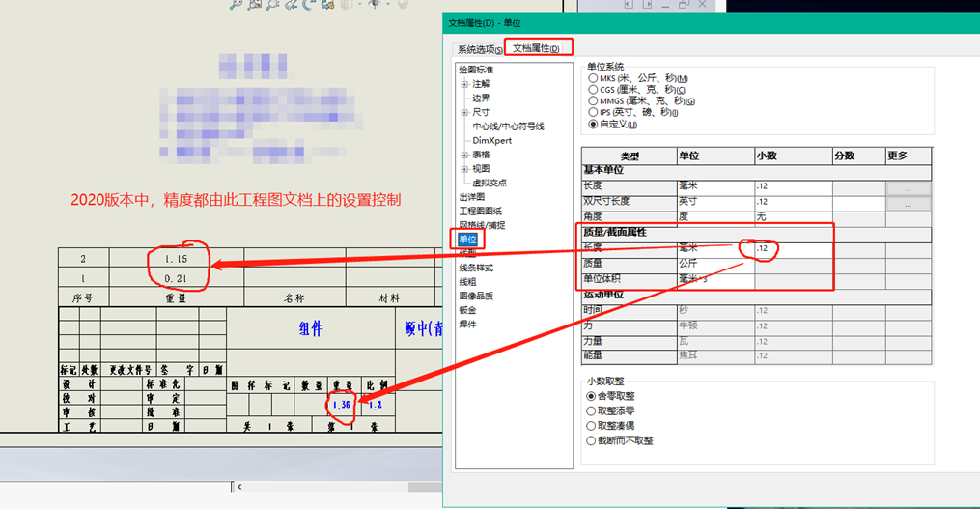Choose the IPS unit system option

click(593, 112)
